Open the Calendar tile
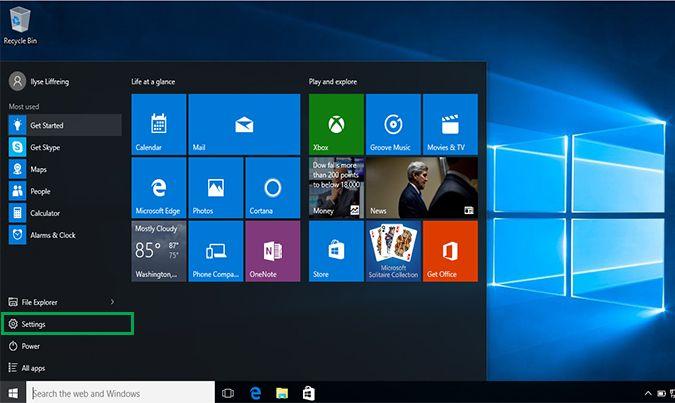 (x=159, y=124)
